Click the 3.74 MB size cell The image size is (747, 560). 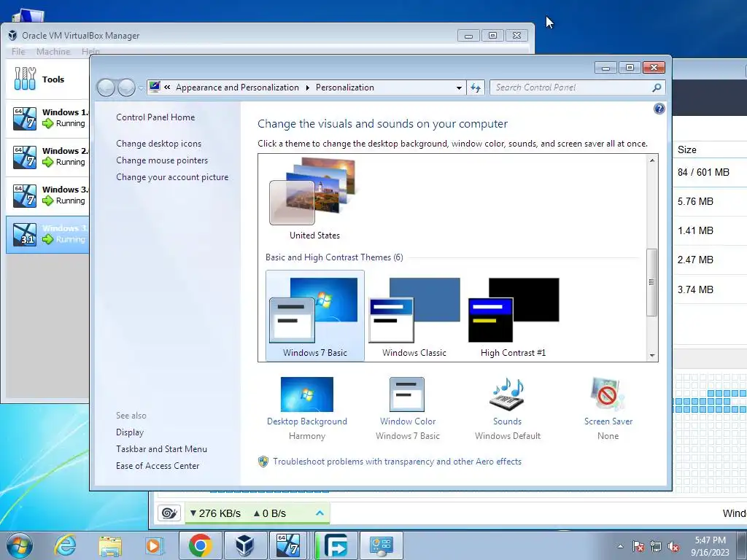tap(695, 289)
